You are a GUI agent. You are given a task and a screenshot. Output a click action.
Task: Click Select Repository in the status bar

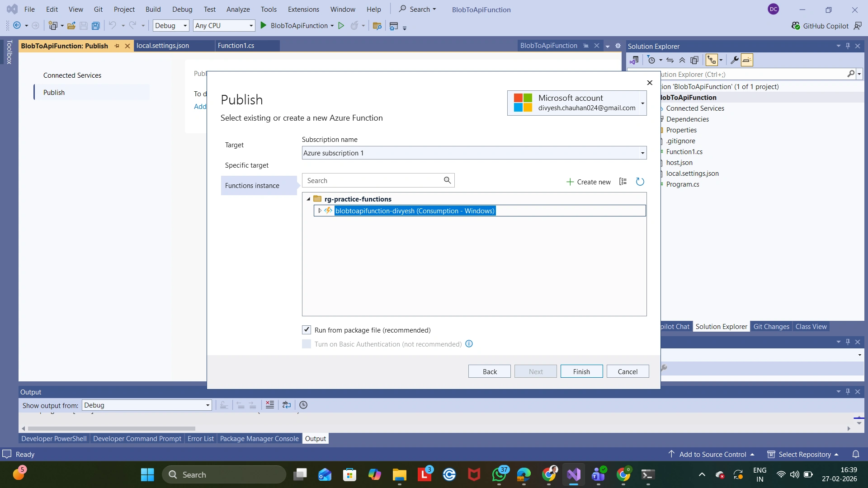click(x=803, y=454)
